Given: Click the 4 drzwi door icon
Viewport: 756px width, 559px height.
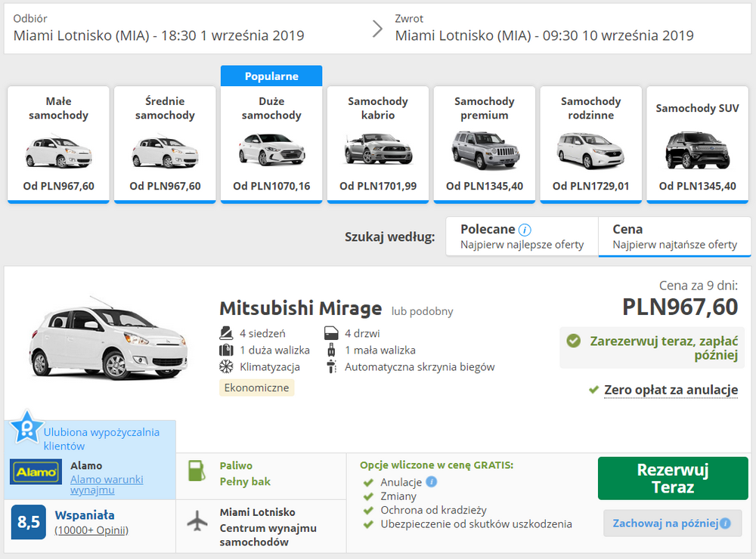Looking at the screenshot, I should pos(331,333).
